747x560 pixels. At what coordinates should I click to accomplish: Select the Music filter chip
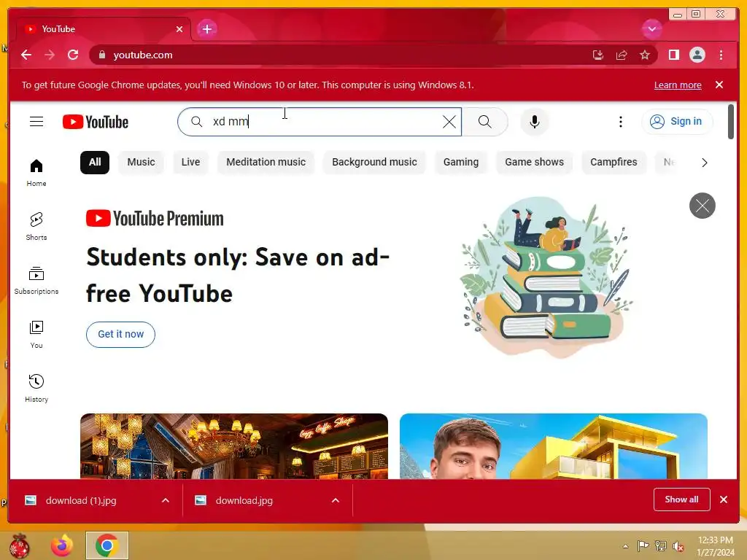click(141, 162)
